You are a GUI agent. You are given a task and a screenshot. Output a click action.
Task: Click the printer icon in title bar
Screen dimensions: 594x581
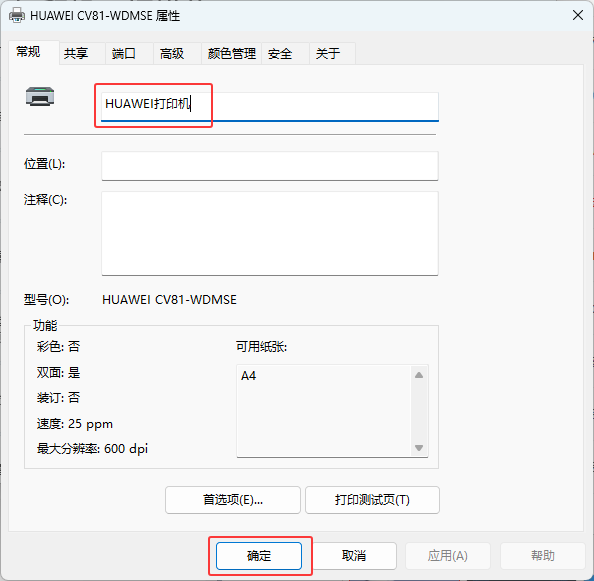(x=17, y=16)
